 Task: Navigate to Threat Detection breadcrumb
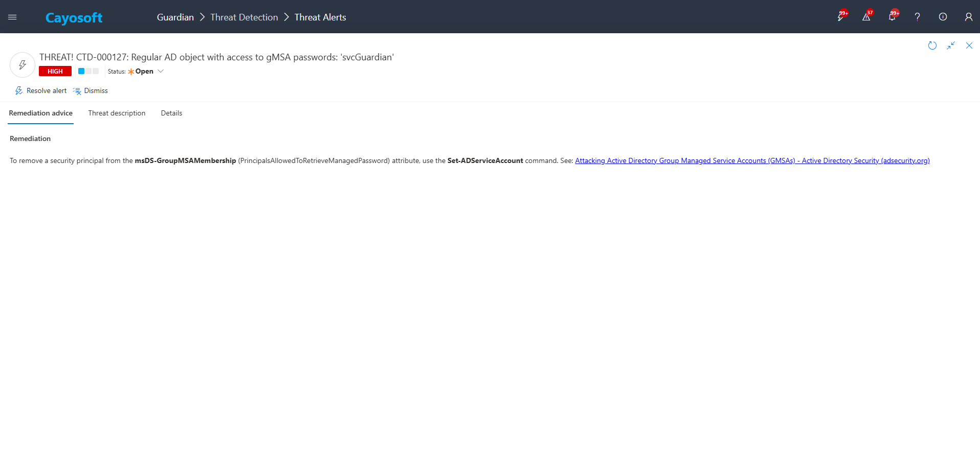point(244,17)
